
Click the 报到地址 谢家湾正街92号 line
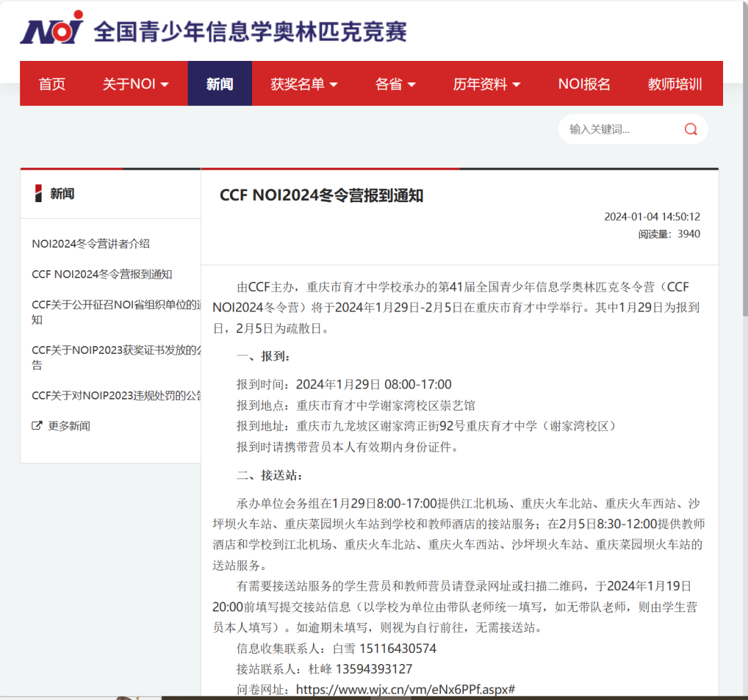(x=427, y=426)
